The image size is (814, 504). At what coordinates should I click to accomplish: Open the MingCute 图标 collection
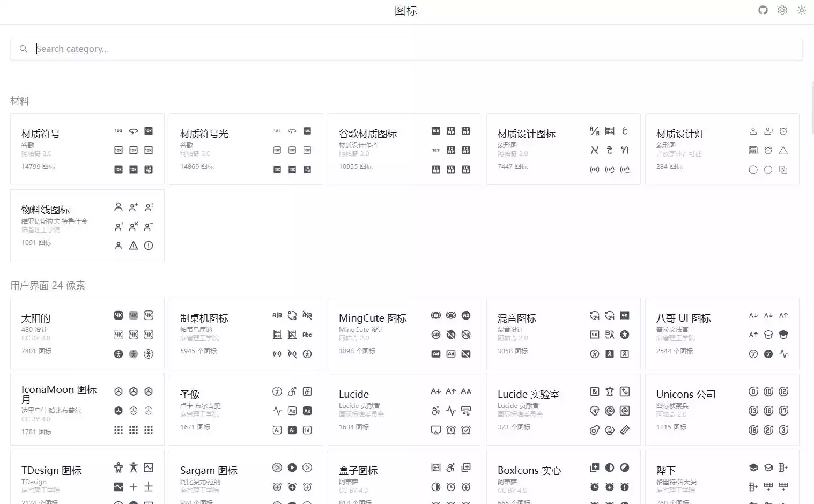coord(405,333)
